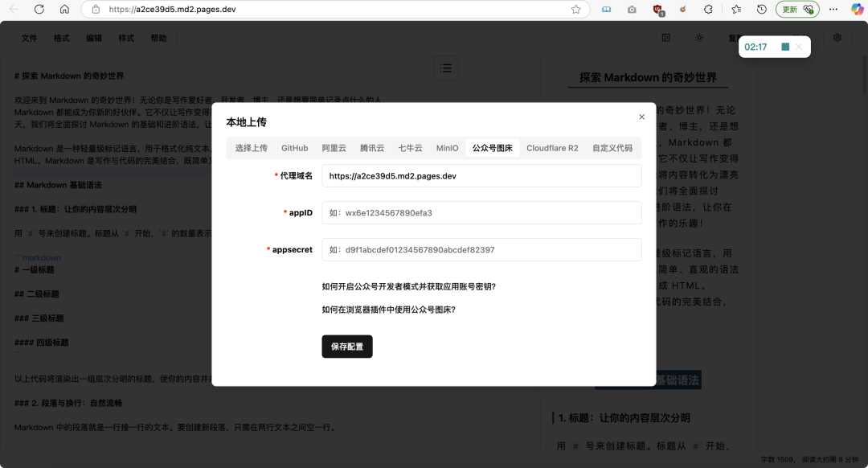The image size is (868, 468).
Task: Focus the appsecret input field
Action: pos(481,250)
